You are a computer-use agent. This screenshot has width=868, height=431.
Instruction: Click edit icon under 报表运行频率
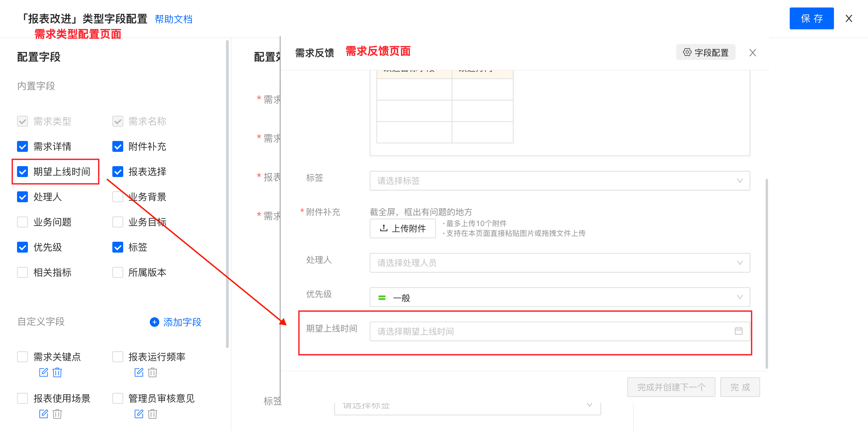(139, 372)
